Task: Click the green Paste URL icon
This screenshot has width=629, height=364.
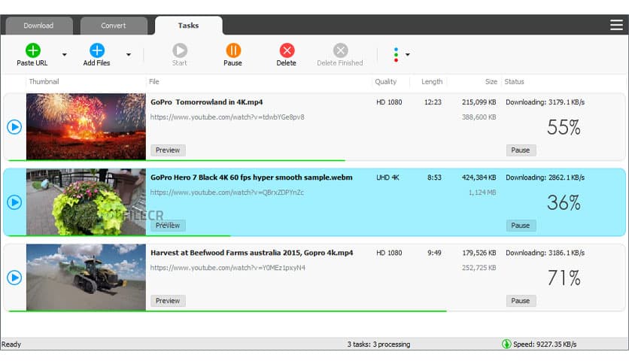Action: click(33, 50)
